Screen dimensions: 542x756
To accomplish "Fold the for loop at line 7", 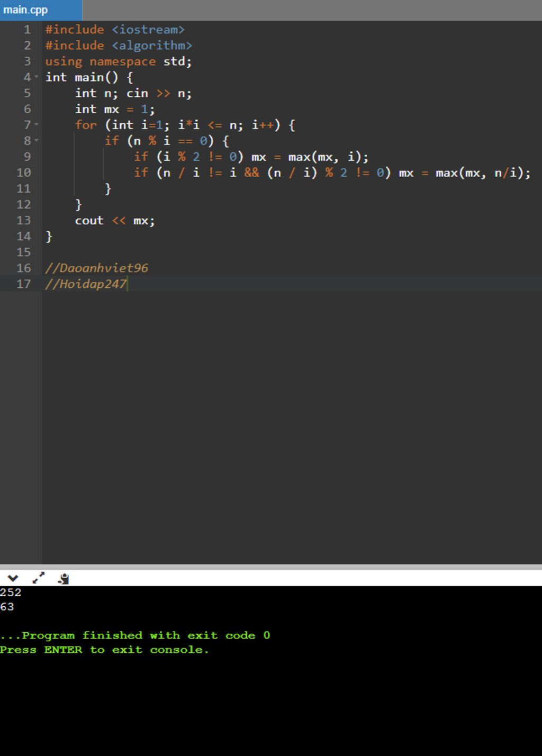I will pos(37,125).
